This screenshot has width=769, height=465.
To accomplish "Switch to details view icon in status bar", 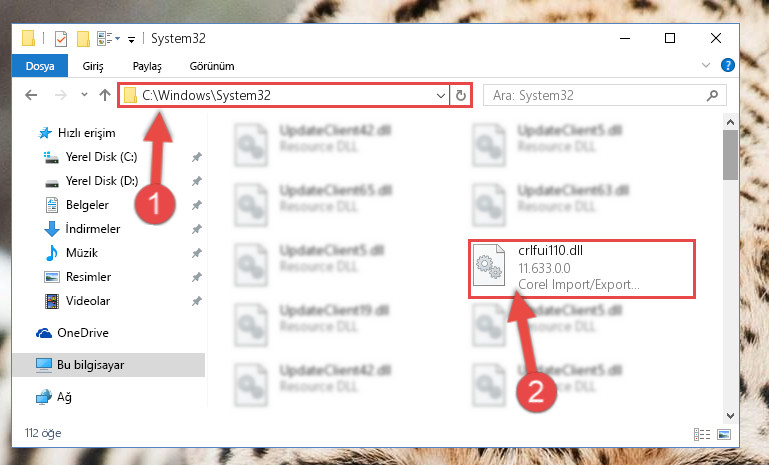I will point(702,434).
